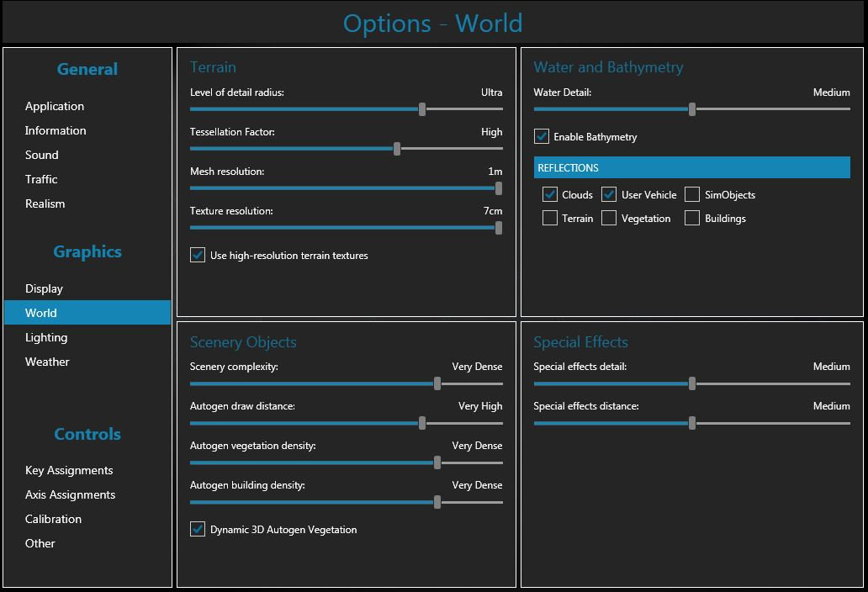Click the Water Detail slider thumb

[x=692, y=109]
